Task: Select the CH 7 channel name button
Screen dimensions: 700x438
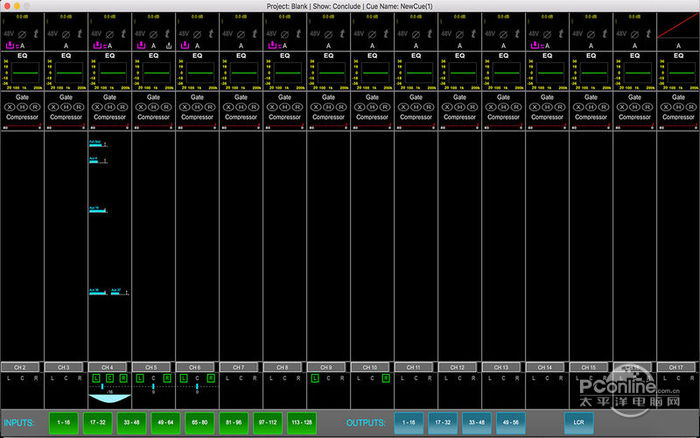Action: (240, 368)
